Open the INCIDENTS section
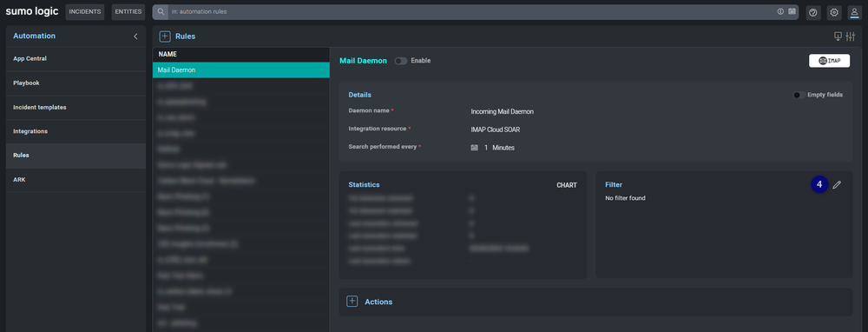Viewport: 868px width, 332px height. coord(85,11)
